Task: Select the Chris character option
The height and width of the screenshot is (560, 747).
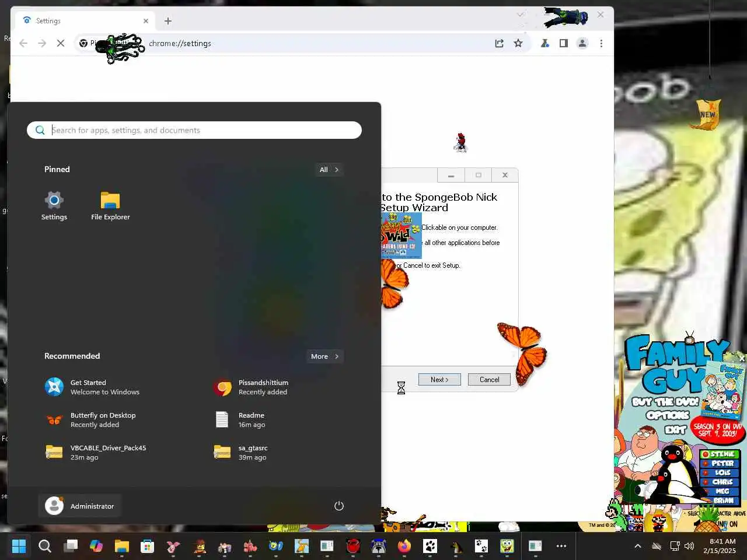Action: (x=720, y=482)
